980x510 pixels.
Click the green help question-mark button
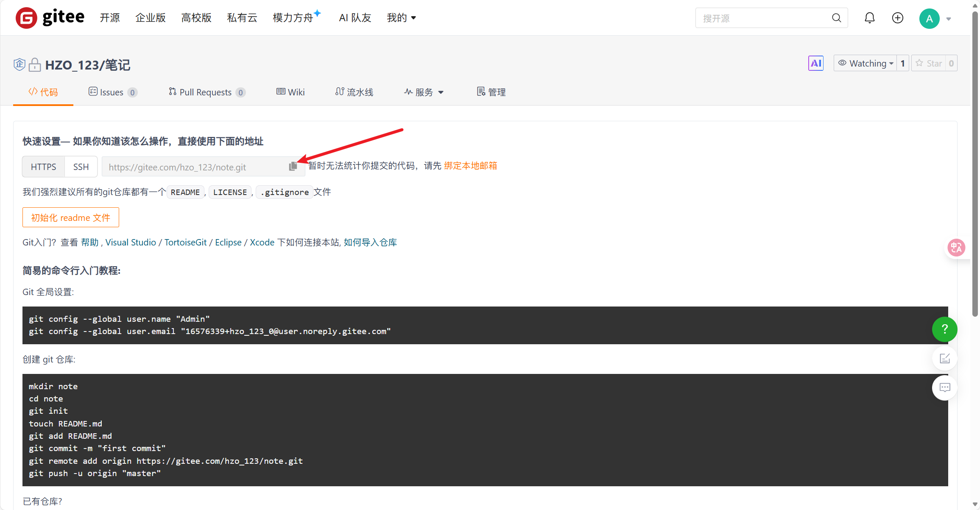[944, 329]
